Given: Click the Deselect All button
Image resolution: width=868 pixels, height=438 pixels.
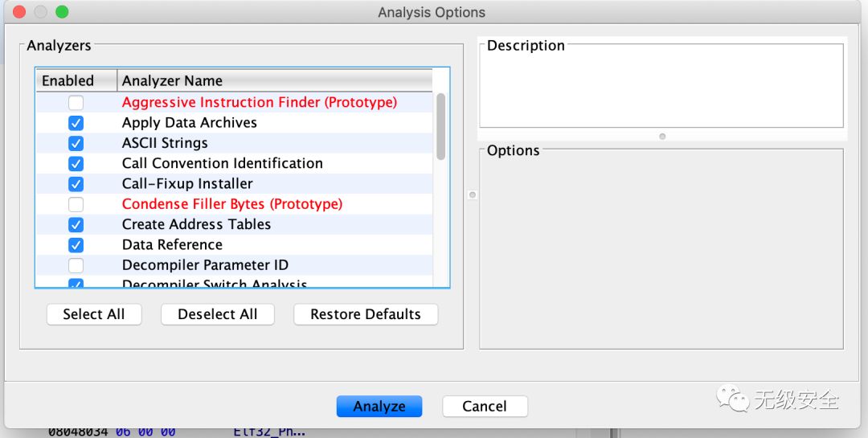Looking at the screenshot, I should [x=218, y=314].
